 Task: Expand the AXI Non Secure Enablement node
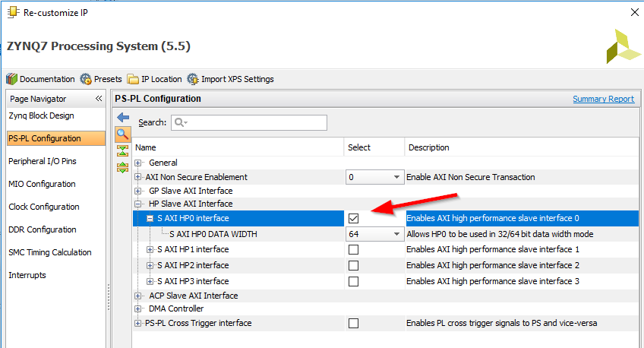[138, 177]
